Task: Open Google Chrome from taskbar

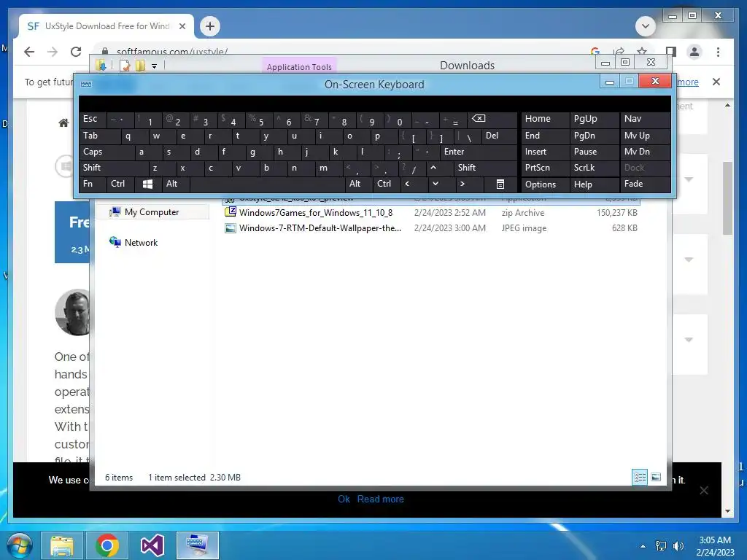Action: click(x=107, y=545)
